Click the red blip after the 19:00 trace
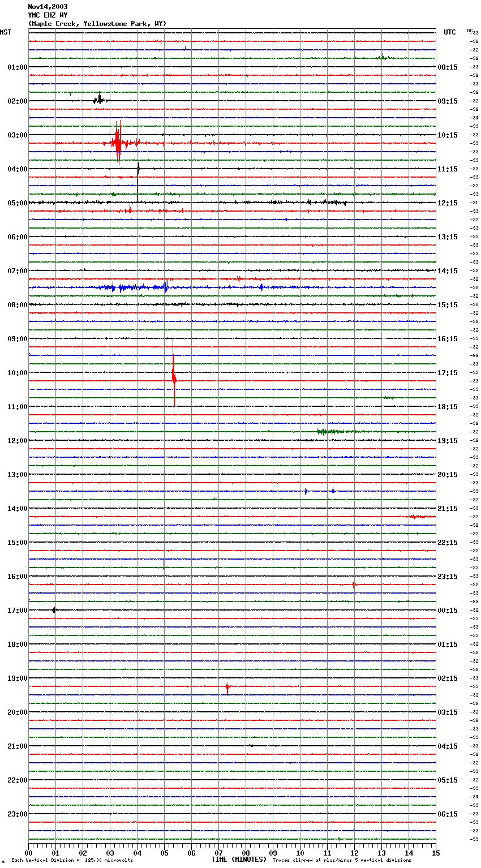 227,687
